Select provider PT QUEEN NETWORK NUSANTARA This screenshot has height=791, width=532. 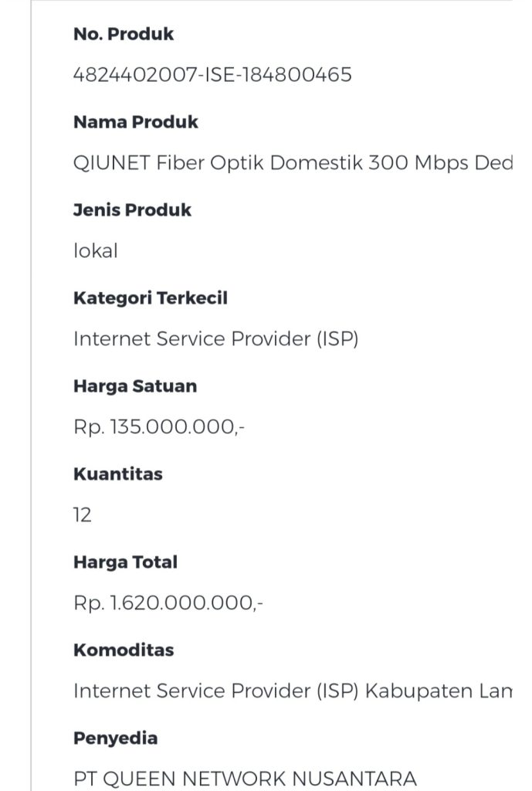(244, 778)
